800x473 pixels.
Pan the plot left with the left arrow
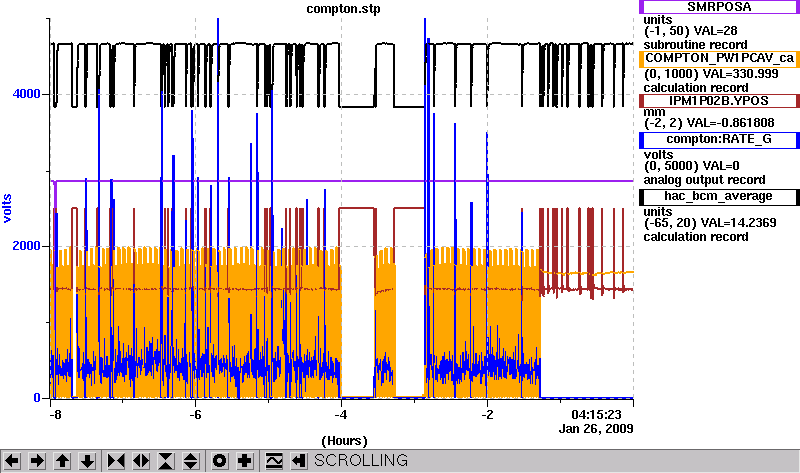click(12, 461)
